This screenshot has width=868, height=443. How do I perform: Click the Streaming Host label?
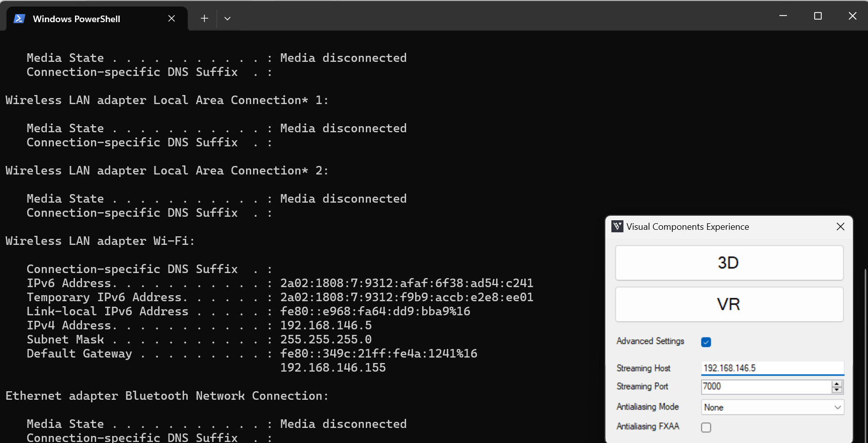pyautogui.click(x=644, y=368)
